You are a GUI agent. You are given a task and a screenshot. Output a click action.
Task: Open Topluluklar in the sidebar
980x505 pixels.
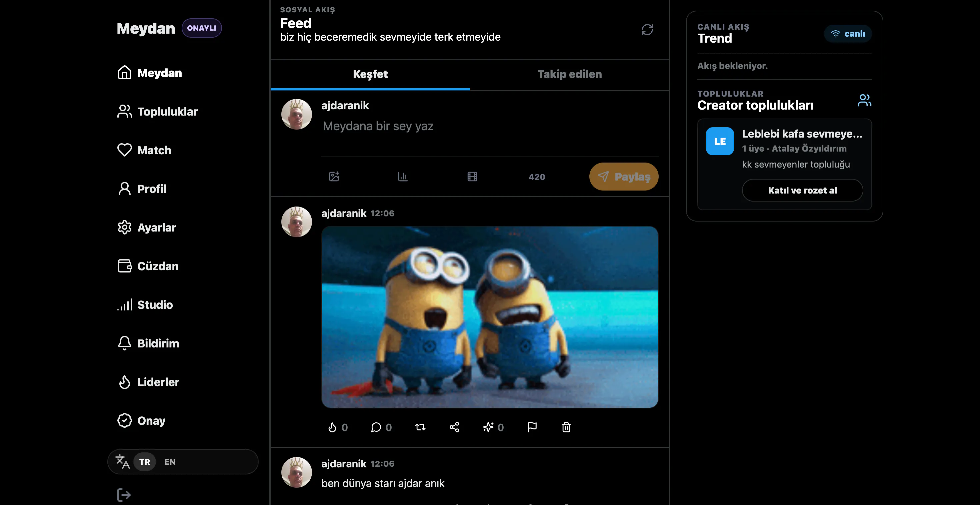pyautogui.click(x=158, y=111)
